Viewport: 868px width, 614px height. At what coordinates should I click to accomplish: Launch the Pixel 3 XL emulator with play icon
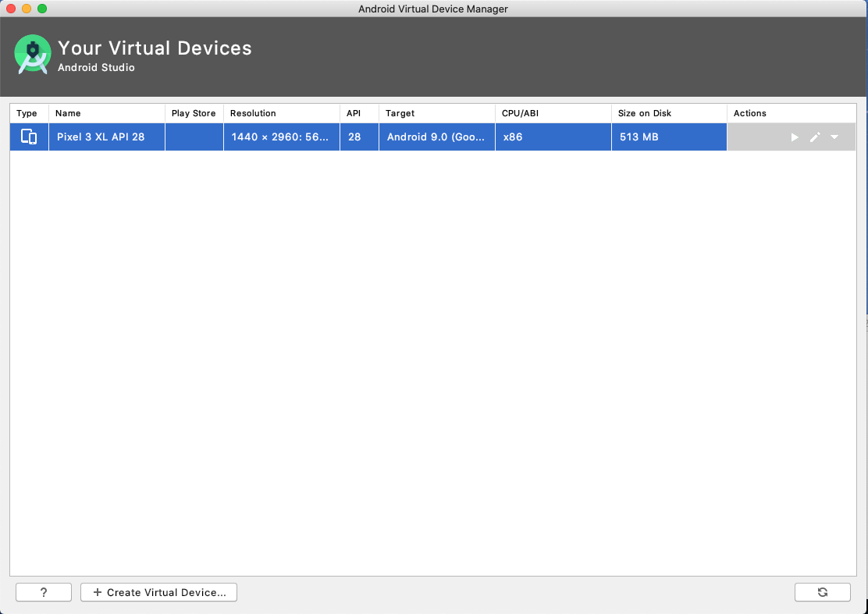pyautogui.click(x=795, y=137)
